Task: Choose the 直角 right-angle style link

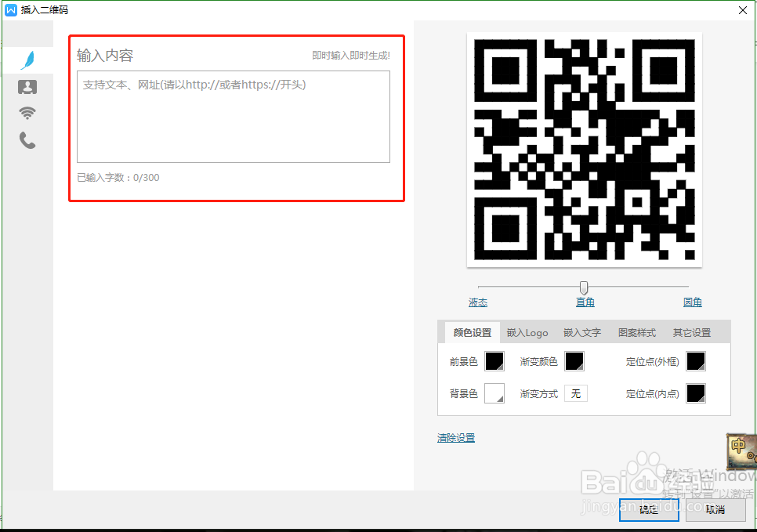Action: click(585, 302)
